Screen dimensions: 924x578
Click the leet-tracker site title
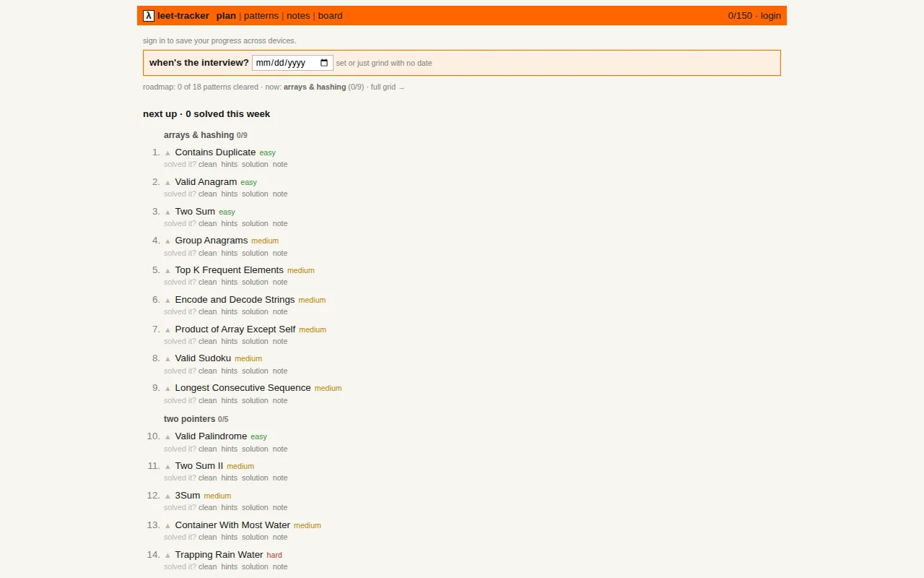tap(183, 16)
